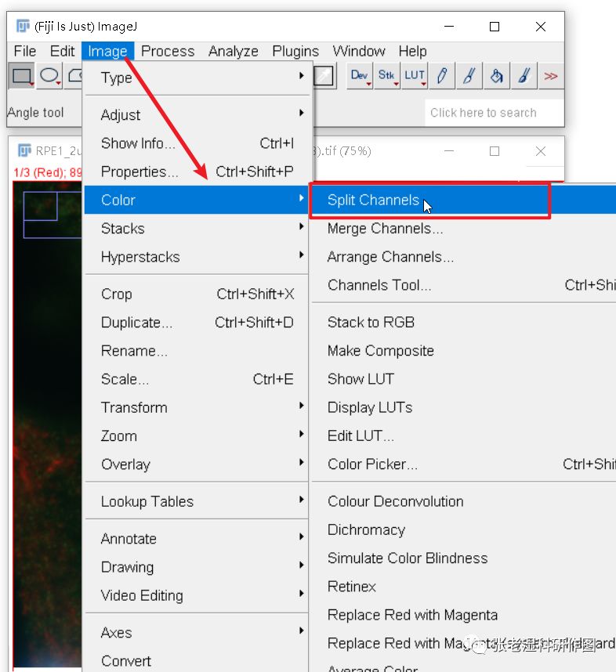Select the brush tool next to Flood Fill

[524, 76]
